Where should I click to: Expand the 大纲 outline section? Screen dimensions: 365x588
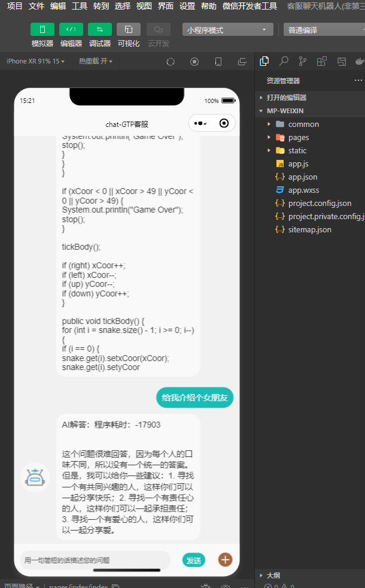(x=310, y=575)
